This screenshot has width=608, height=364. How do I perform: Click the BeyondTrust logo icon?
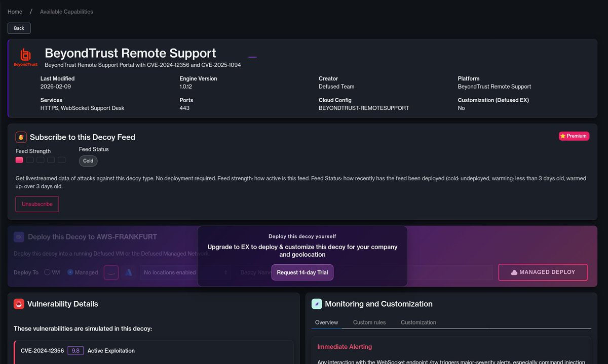(x=25, y=58)
